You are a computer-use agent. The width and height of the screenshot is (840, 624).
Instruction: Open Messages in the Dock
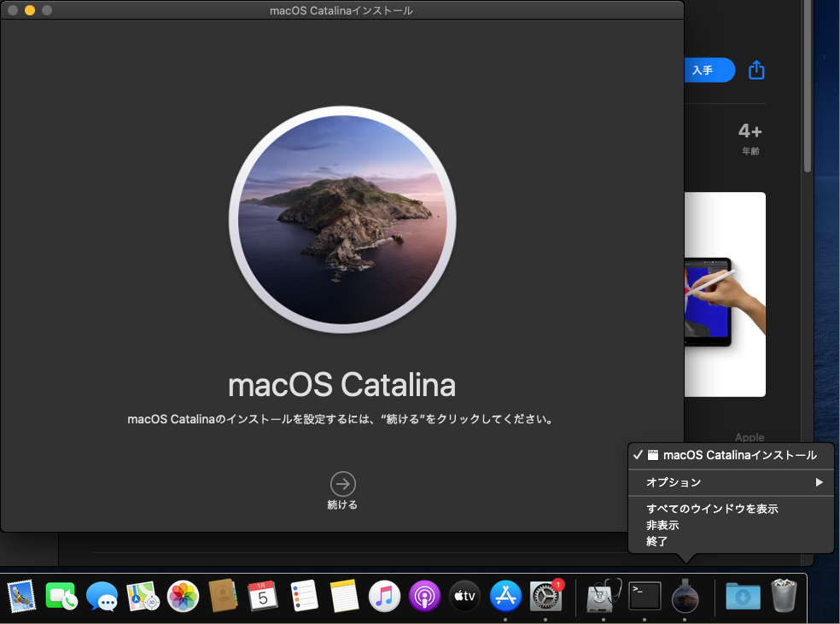click(102, 596)
